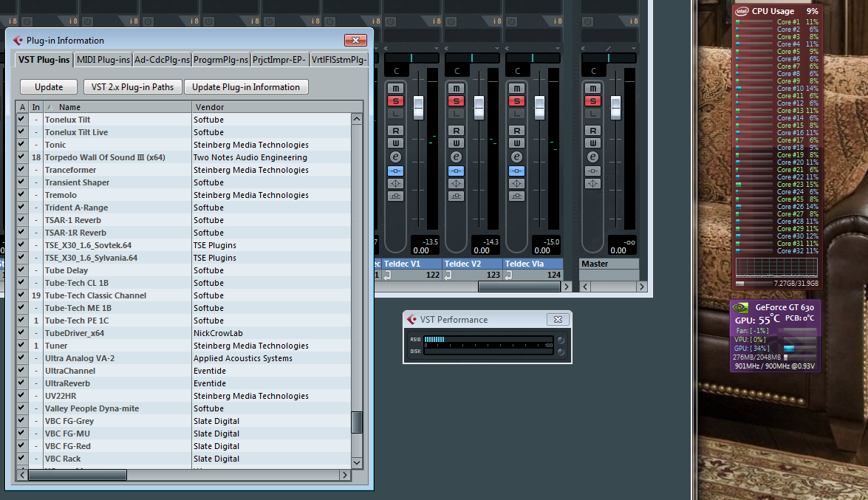868x500 pixels.
Task: Click the blue insert-state icon on Teldec V1
Action: click(x=395, y=171)
